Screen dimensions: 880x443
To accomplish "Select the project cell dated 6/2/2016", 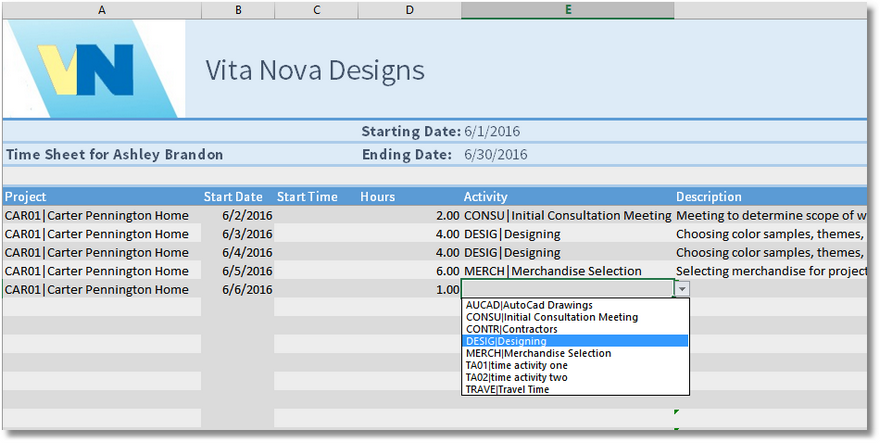I will (102, 216).
